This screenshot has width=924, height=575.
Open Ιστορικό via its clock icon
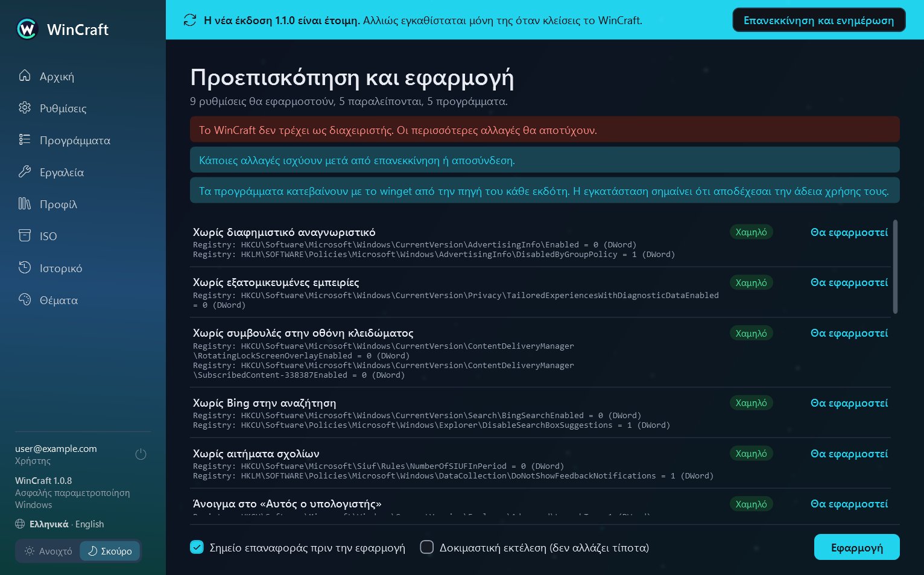click(25, 267)
